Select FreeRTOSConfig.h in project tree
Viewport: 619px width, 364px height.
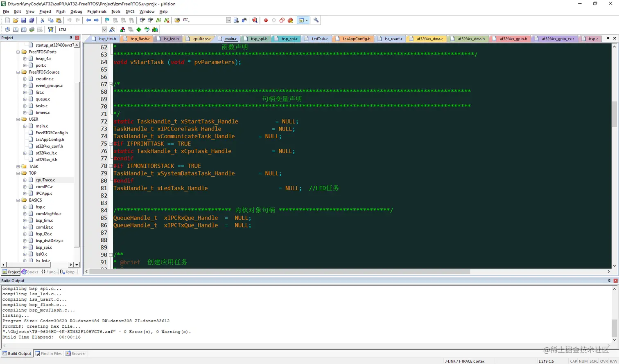pos(52,133)
